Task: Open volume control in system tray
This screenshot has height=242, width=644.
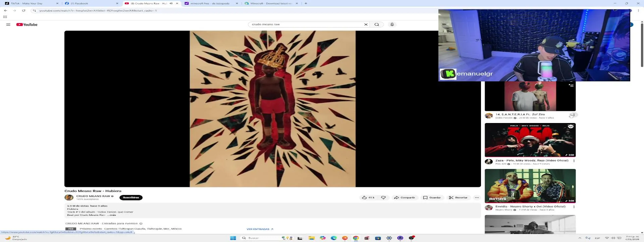Action: [613, 238]
